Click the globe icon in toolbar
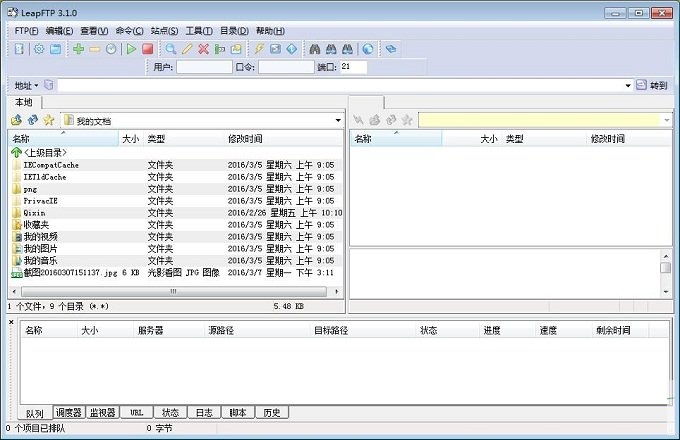The image size is (680, 440). coord(368,49)
